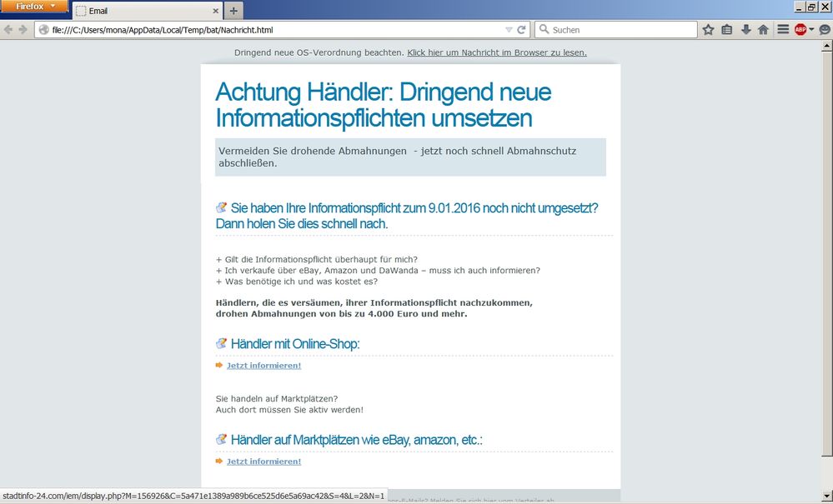Click inside the address bar URL field
This screenshot has height=504, width=833.
(x=250, y=29)
